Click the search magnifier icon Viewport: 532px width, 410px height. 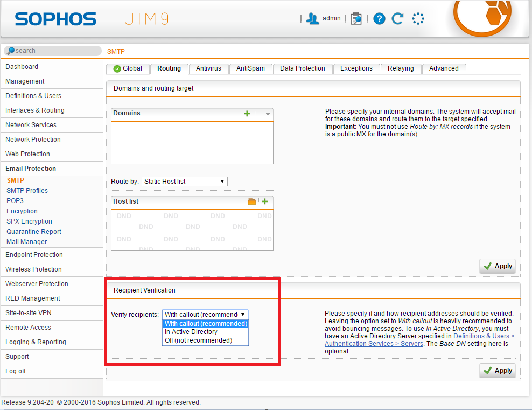11,51
